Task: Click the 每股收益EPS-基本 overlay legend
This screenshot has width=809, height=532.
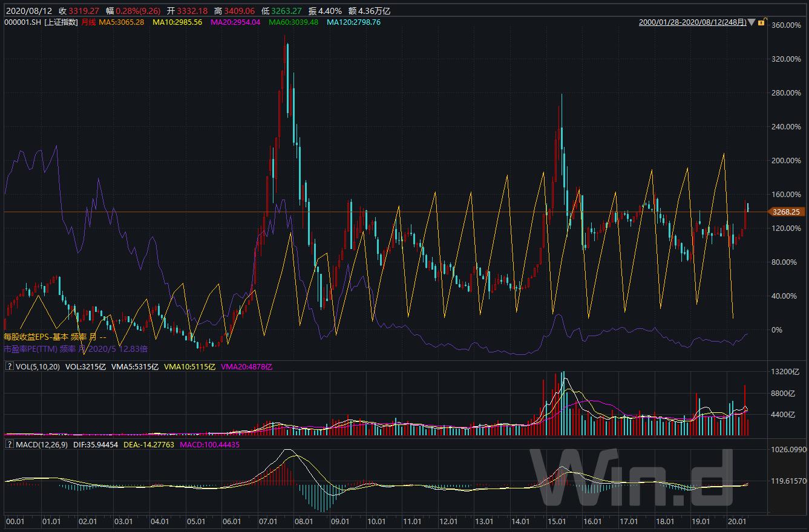Action: (55, 337)
